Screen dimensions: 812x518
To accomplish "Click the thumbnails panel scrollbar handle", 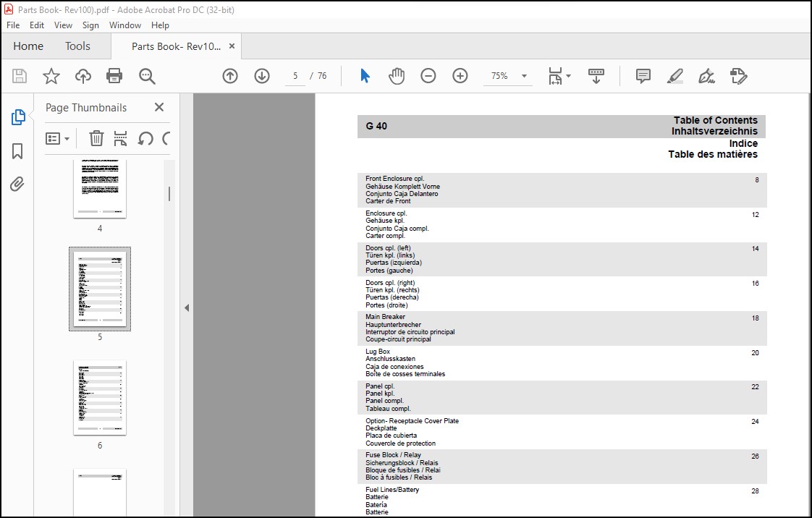I will [169, 194].
